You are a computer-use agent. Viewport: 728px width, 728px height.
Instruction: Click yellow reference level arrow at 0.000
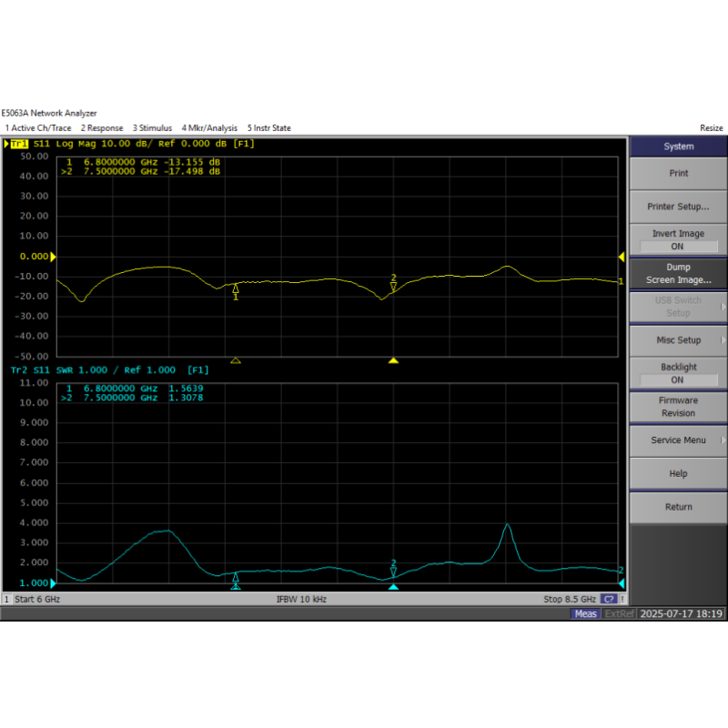[x=53, y=257]
